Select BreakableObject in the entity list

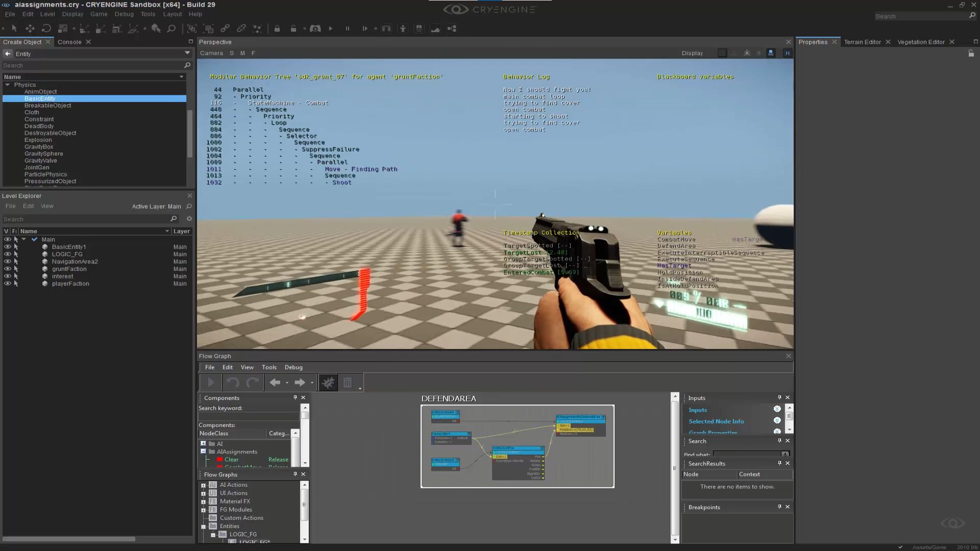47,106
